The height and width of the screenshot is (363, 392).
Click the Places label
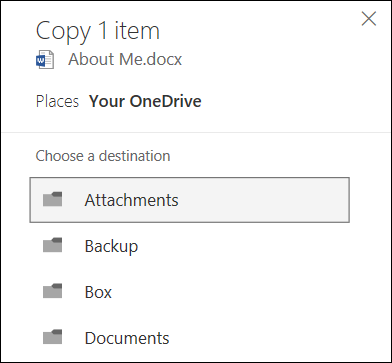coord(57,101)
